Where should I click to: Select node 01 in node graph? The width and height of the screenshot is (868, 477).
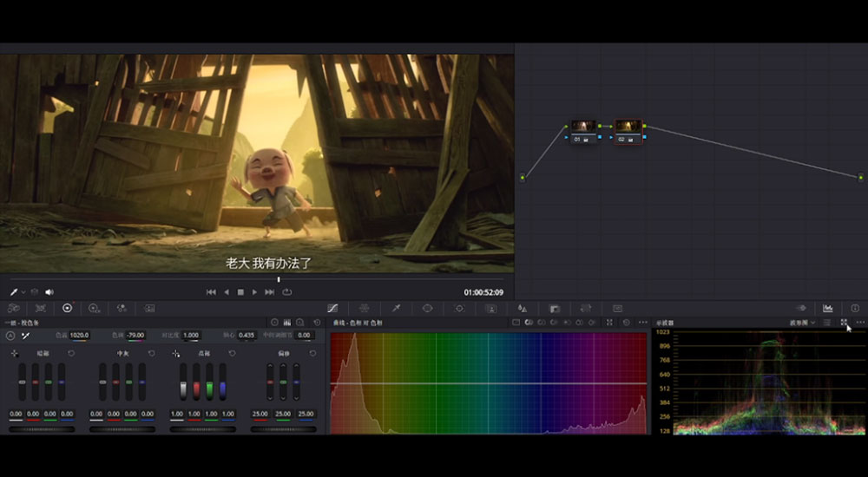[583, 130]
